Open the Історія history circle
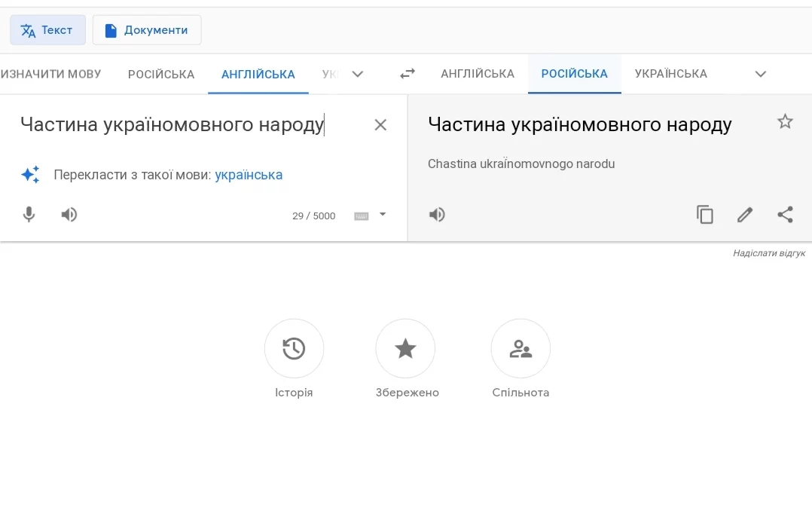Viewport: 812px width, 520px height. coord(294,349)
